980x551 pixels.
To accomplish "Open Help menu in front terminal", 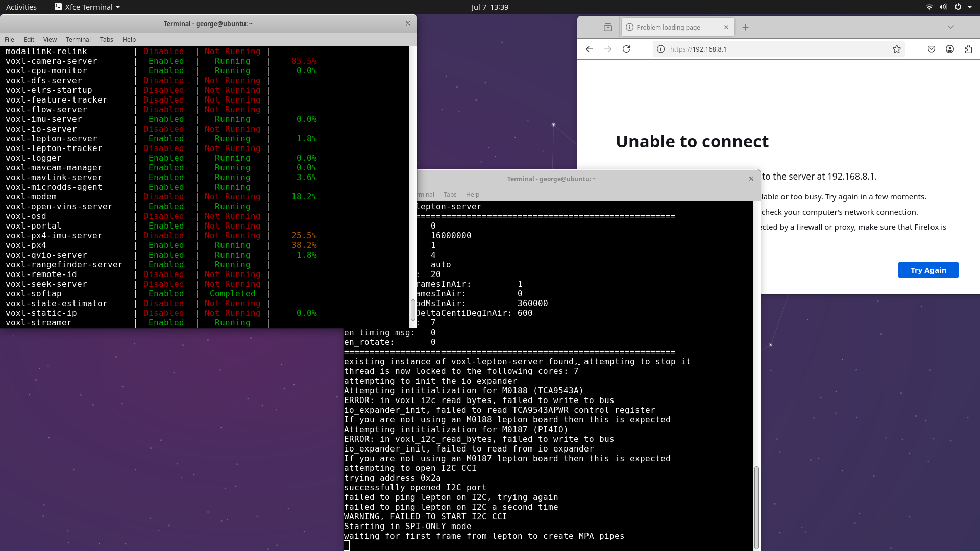I will (x=473, y=194).
